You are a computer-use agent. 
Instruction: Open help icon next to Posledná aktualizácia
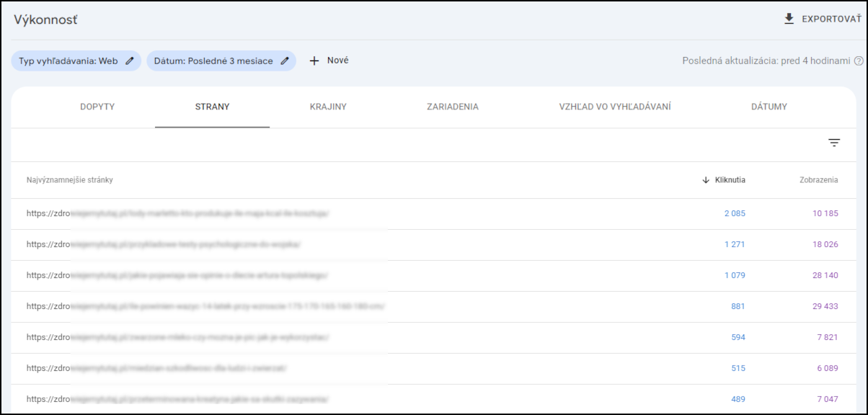(859, 61)
